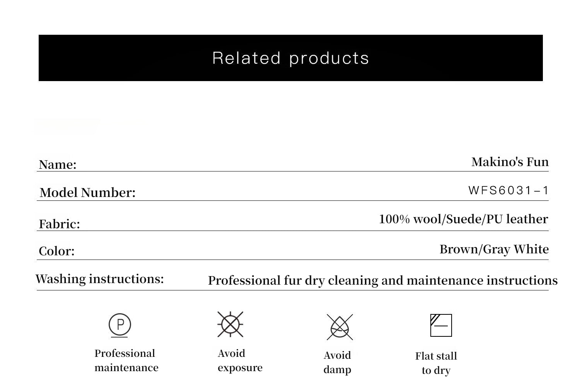Click the Flat stall to dry caption

pyautogui.click(x=436, y=363)
